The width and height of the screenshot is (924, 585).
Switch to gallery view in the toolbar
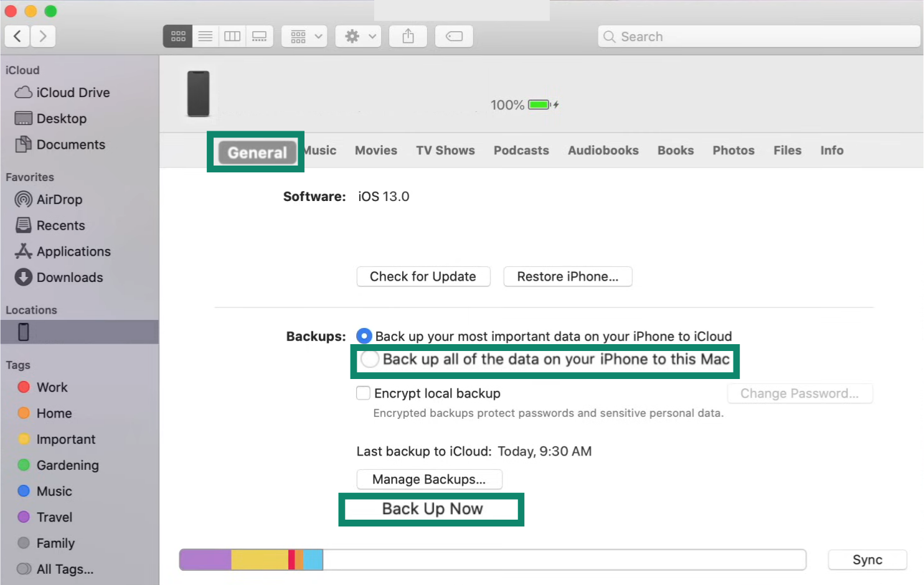260,36
